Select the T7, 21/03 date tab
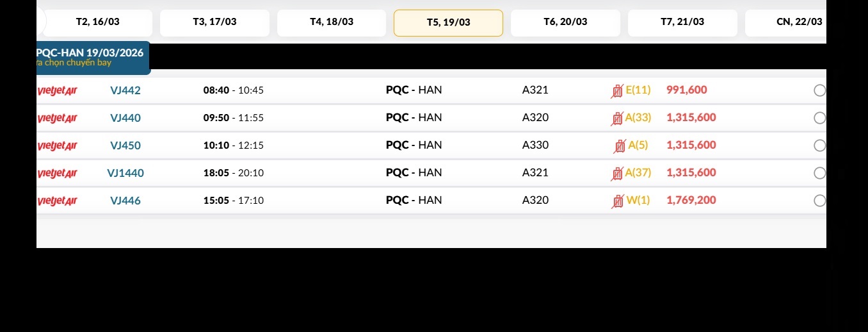The width and height of the screenshot is (868, 332). [x=682, y=22]
